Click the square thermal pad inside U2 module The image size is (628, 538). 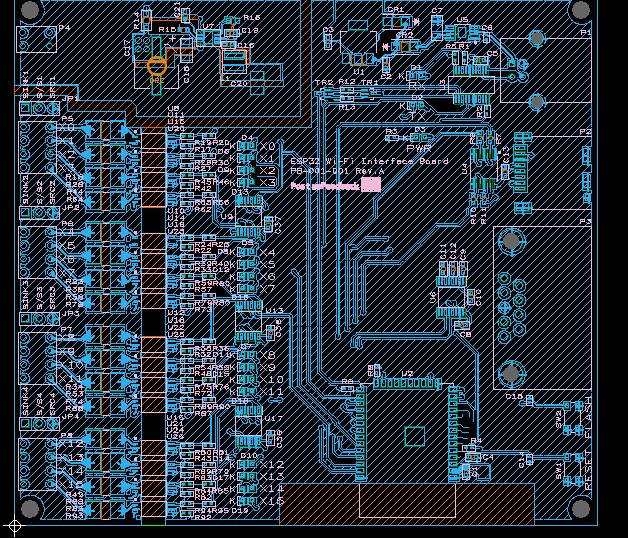click(415, 436)
